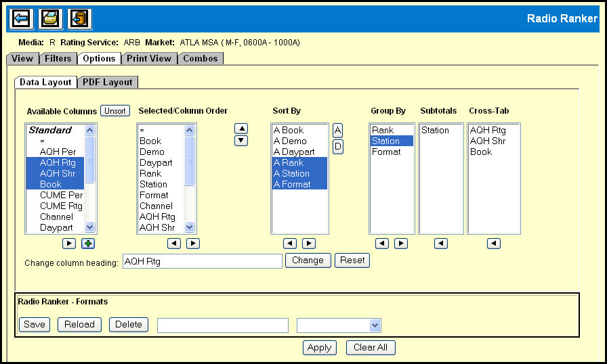This screenshot has width=607, height=364.
Task: Open the saved formats dropdown
Action: 375,325
